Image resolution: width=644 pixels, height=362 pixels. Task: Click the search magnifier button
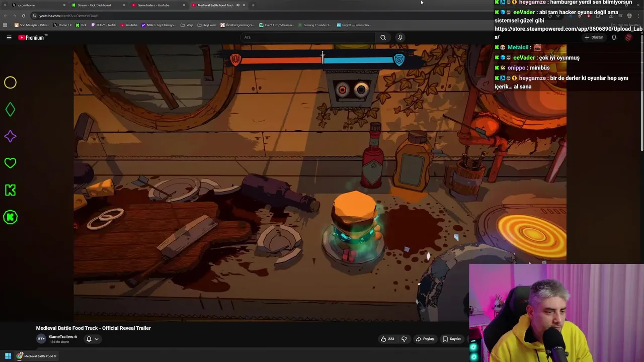(383, 37)
